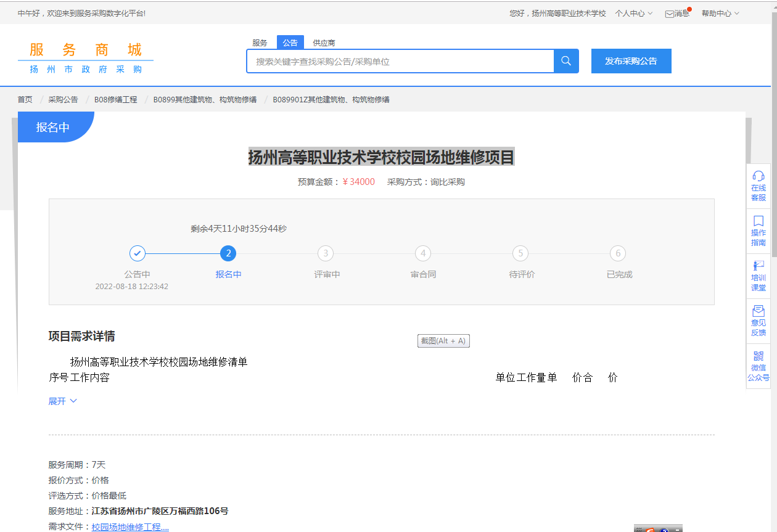Show the WeChat official account QR icon
This screenshot has width=777, height=532.
758,356
